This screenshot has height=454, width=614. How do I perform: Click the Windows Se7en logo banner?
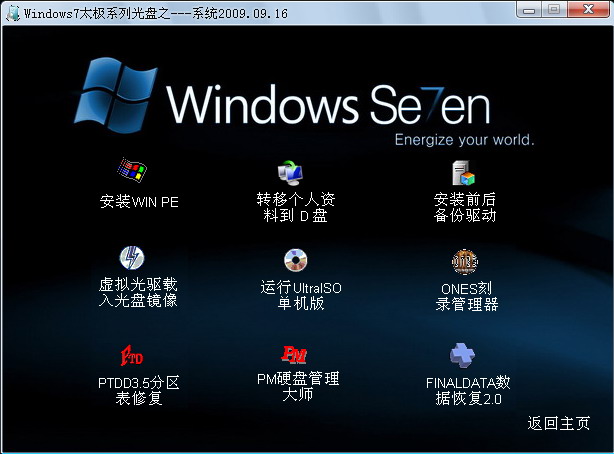282,96
